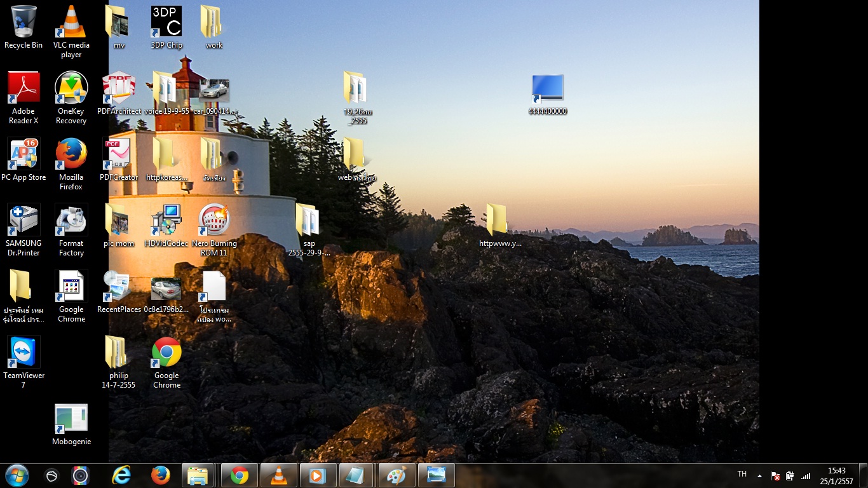
Task: Launch Format Factory shortcut
Action: coord(71,229)
